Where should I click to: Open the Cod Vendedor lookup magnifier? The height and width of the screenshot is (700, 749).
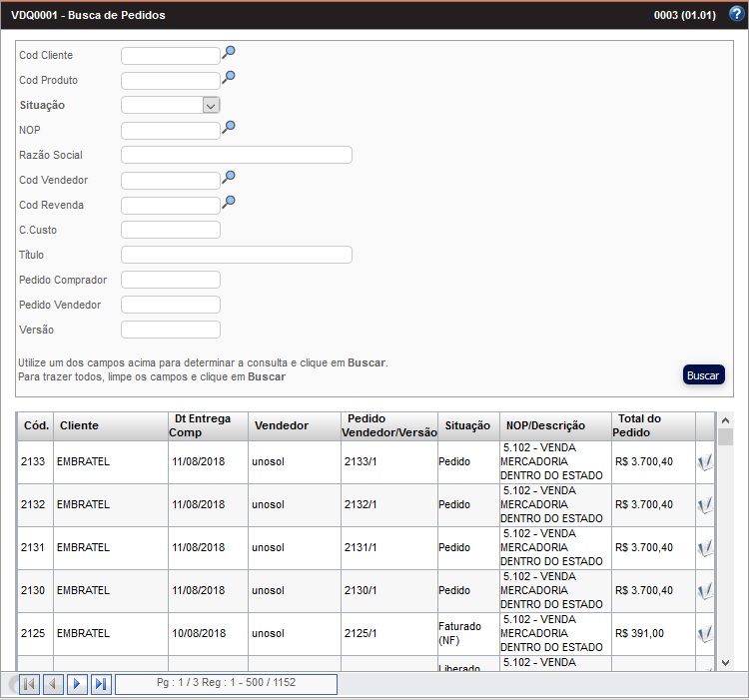pos(229,178)
